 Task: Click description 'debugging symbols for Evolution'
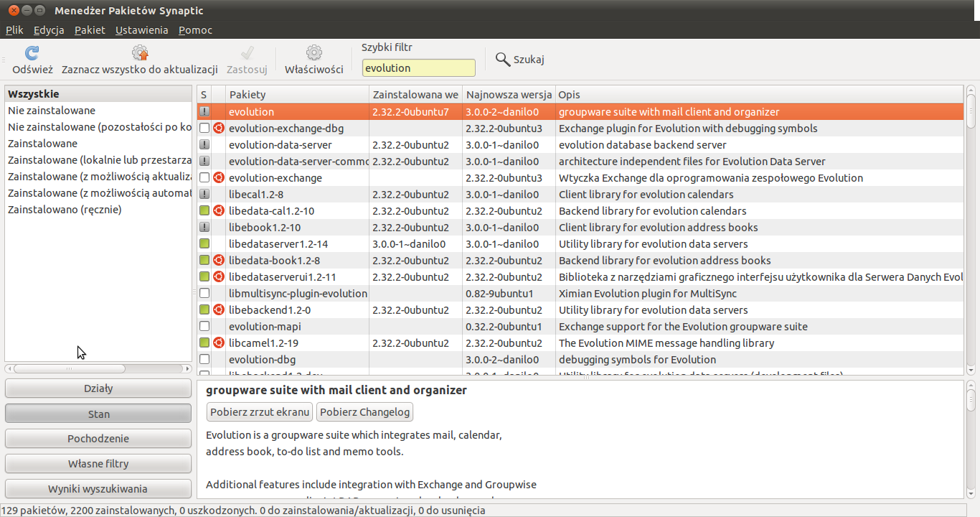point(637,360)
